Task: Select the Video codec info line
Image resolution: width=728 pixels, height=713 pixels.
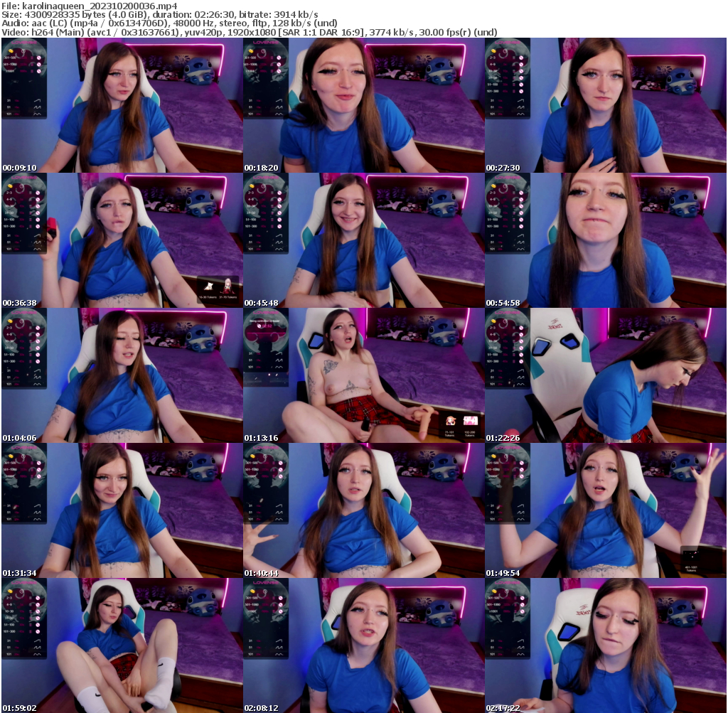Action: tap(249, 32)
